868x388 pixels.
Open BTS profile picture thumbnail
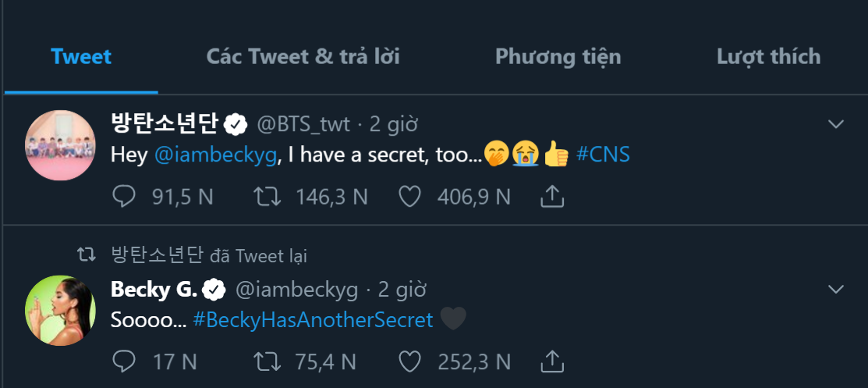(60, 144)
